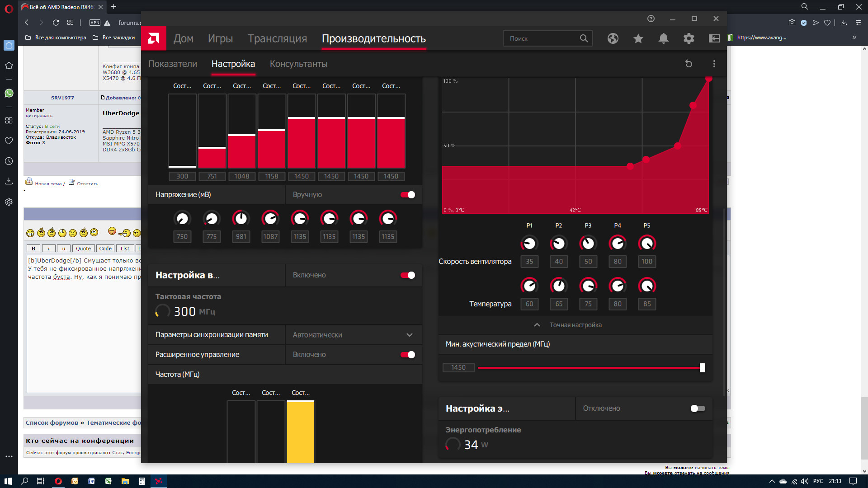Viewport: 868px width, 488px height.
Task: Click min acoustic limit slider handle
Action: coord(702,368)
